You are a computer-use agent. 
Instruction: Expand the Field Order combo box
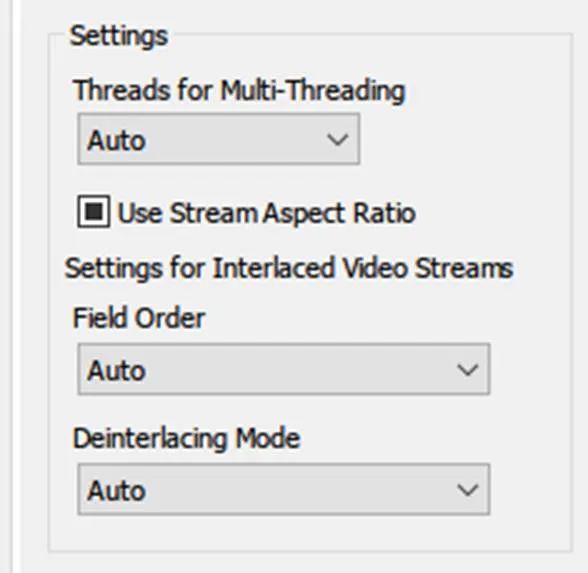pyautogui.click(x=284, y=369)
